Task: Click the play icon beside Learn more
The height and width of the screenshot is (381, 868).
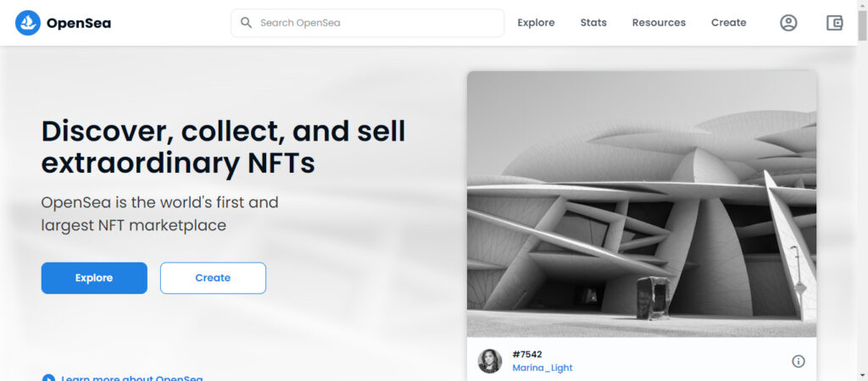Action: pos(48,378)
